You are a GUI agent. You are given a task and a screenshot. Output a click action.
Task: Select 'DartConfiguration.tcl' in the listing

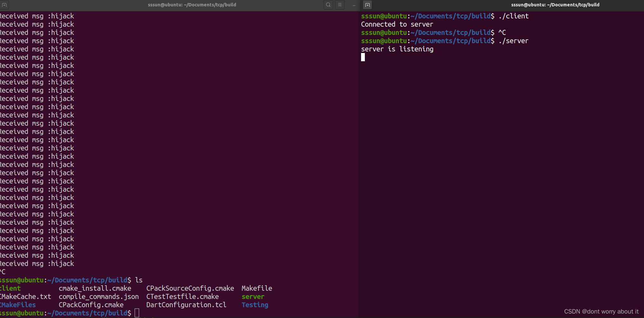point(186,305)
